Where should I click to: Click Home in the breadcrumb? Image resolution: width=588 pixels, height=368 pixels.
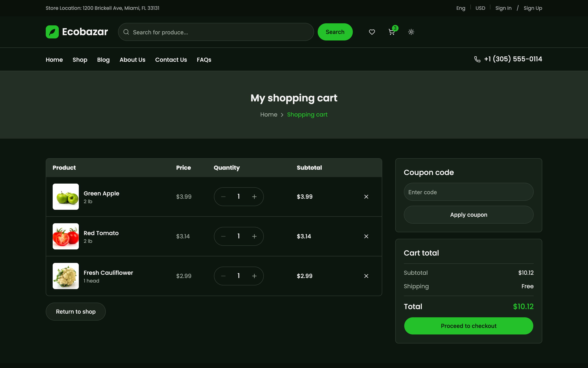click(x=269, y=114)
